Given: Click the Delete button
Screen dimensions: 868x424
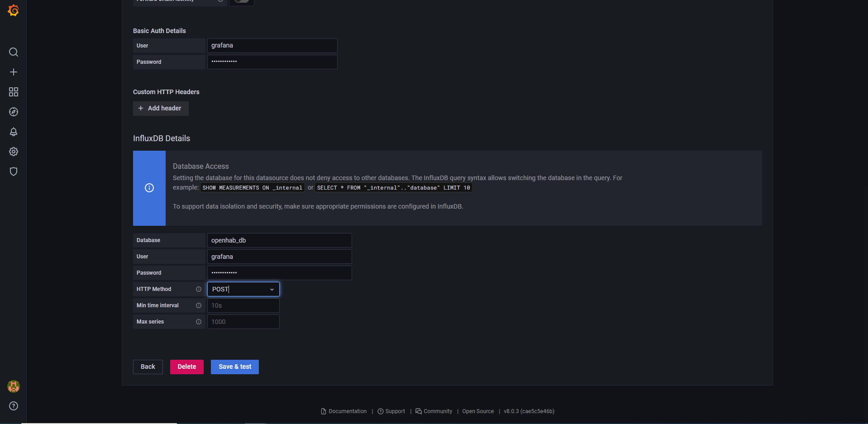Looking at the screenshot, I should coord(187,367).
